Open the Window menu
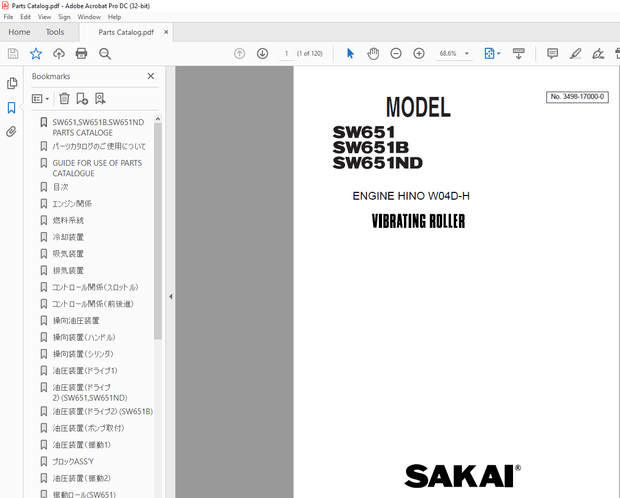 [x=89, y=17]
